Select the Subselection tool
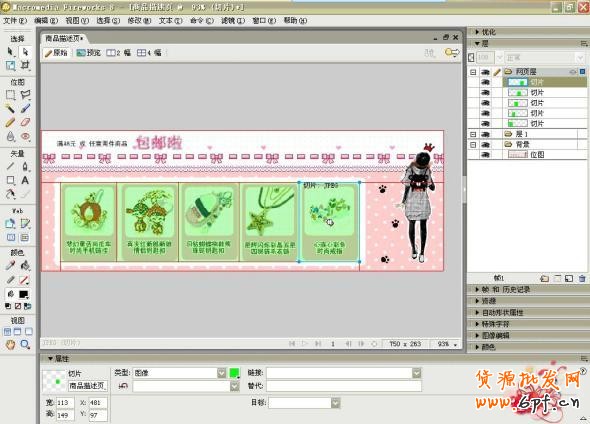590x424 pixels. [25, 52]
